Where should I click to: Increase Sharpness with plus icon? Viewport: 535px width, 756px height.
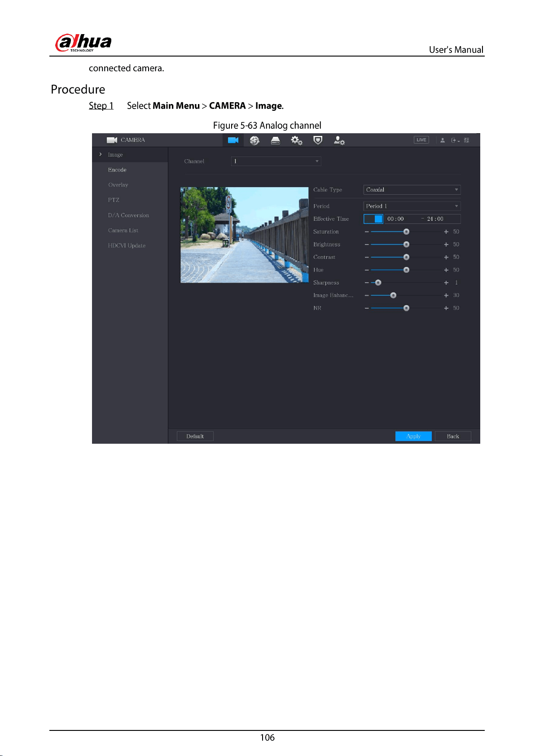[x=446, y=283]
